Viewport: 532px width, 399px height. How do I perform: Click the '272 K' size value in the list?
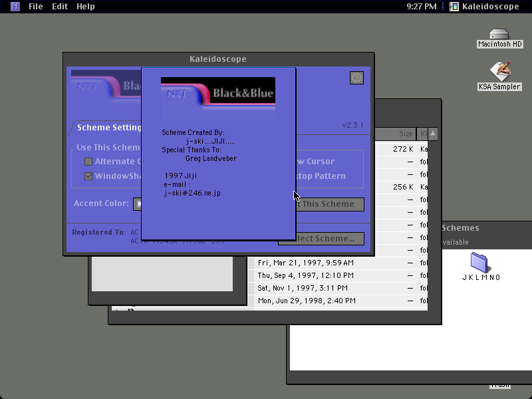[403, 149]
